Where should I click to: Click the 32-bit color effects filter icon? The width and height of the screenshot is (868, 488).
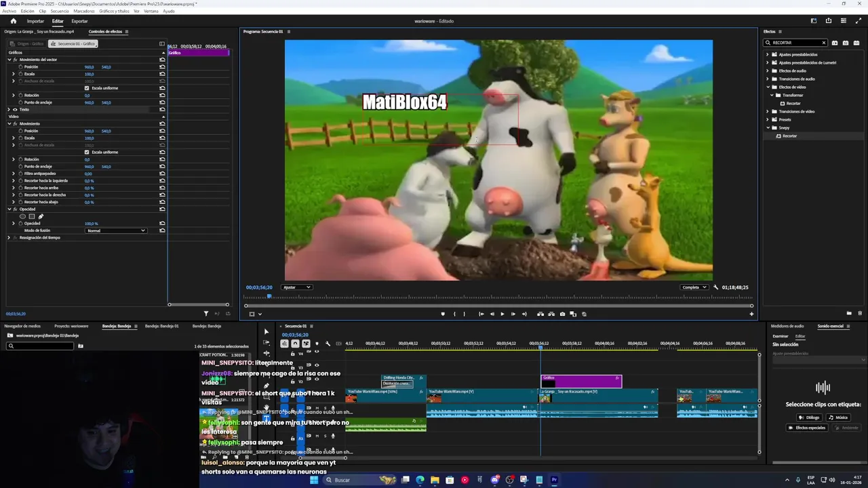(845, 43)
